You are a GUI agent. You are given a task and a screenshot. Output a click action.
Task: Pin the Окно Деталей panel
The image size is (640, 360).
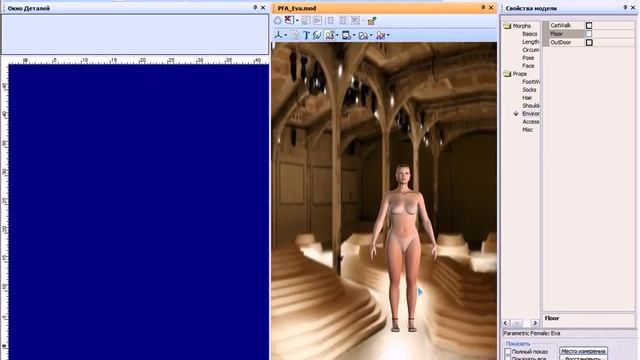point(255,8)
